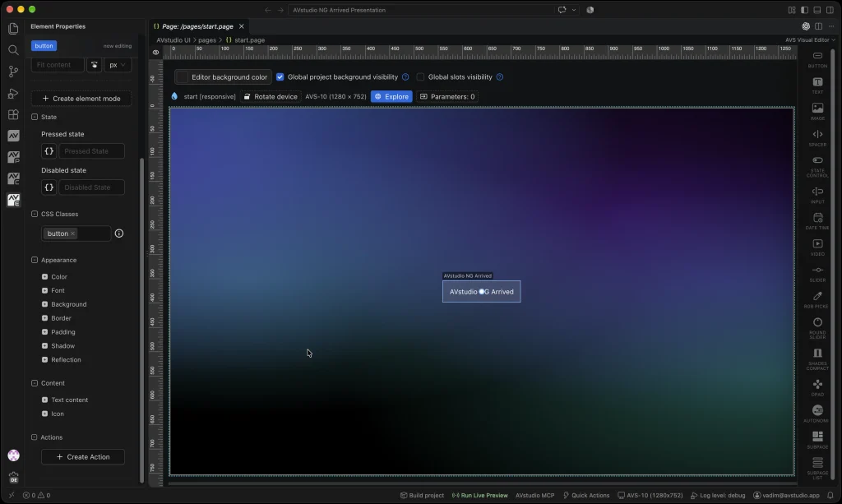Image resolution: width=842 pixels, height=504 pixels.
Task: Add a Subpage List element
Action: click(817, 468)
